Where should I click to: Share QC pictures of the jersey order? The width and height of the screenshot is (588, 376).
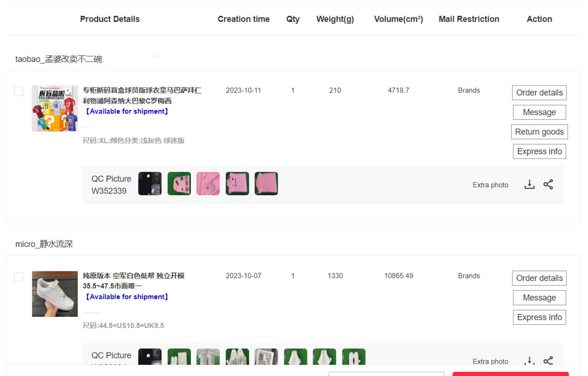point(548,184)
